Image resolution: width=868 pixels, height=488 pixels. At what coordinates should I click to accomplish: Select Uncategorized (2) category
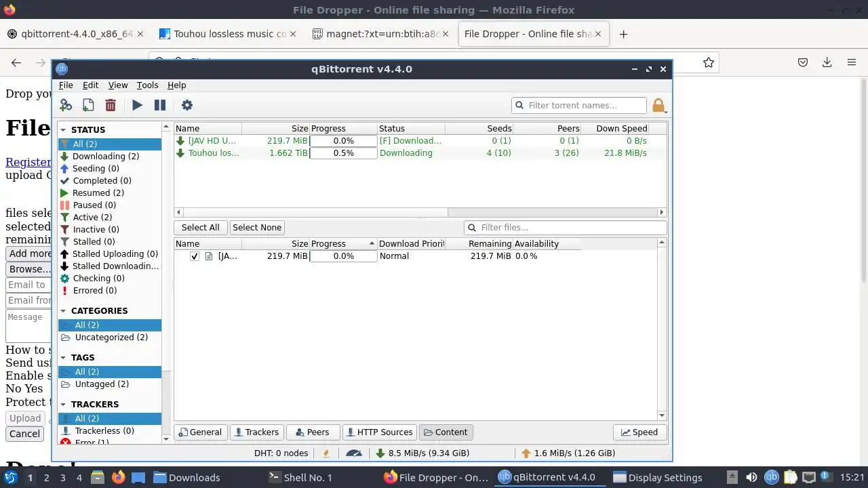coord(110,338)
